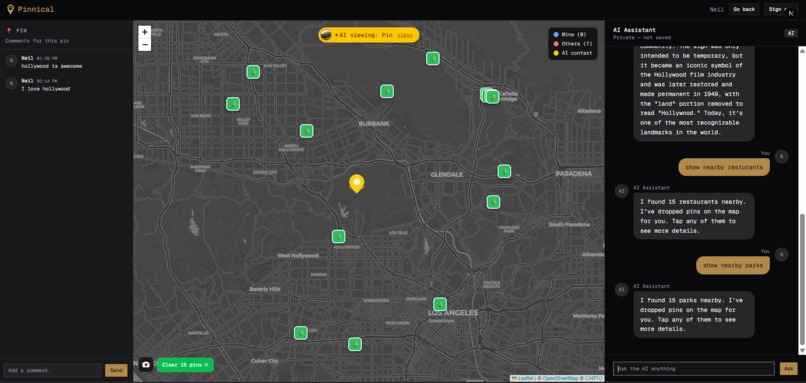The image size is (806, 383).
Task: Clear the AI viewing pin context
Action: click(x=405, y=35)
